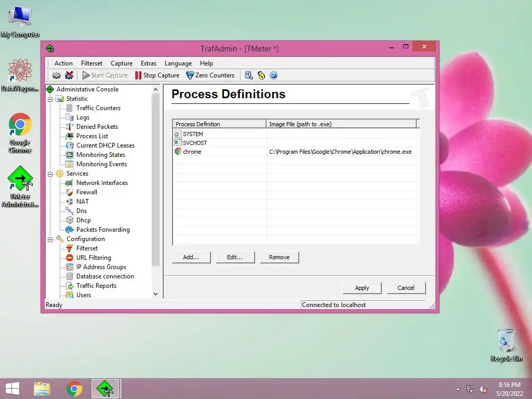Click the settings gear toolbar icon
Image resolution: width=532 pixels, height=399 pixels.
point(56,75)
